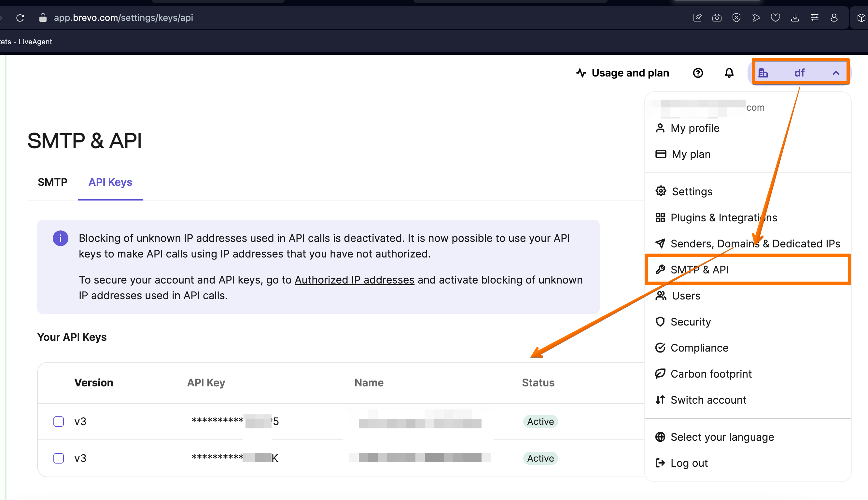Click the My profile person icon
Viewport: 868px width, 500px height.
click(x=660, y=128)
